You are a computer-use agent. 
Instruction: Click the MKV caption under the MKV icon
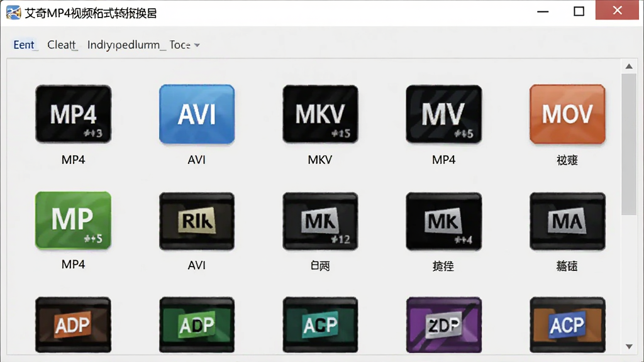point(320,160)
